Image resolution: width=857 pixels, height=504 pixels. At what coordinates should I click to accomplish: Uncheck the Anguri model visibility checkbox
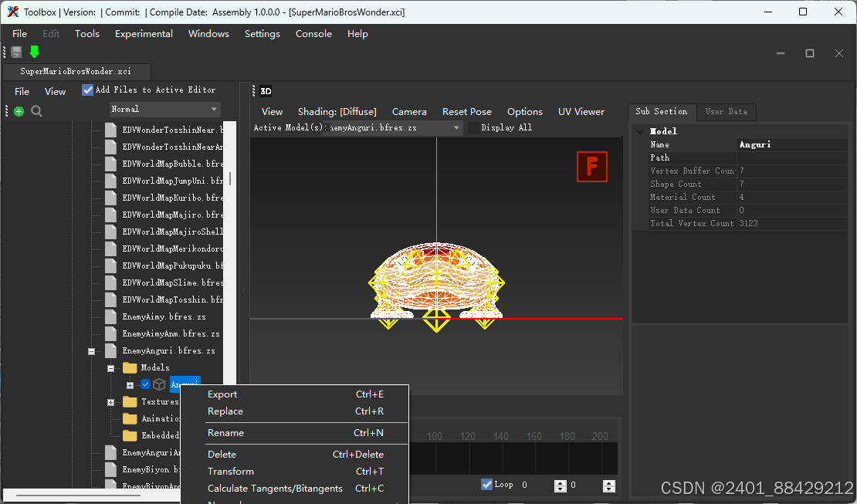[145, 384]
